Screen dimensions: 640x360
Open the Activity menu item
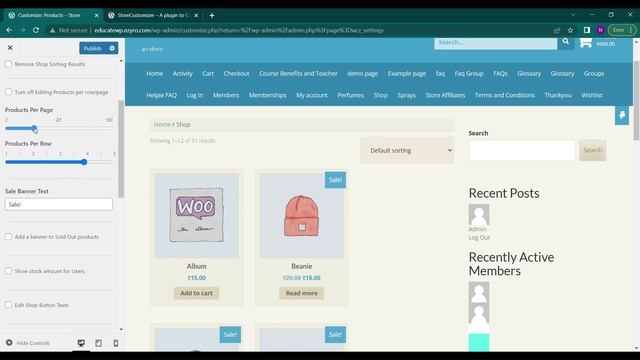click(x=182, y=73)
